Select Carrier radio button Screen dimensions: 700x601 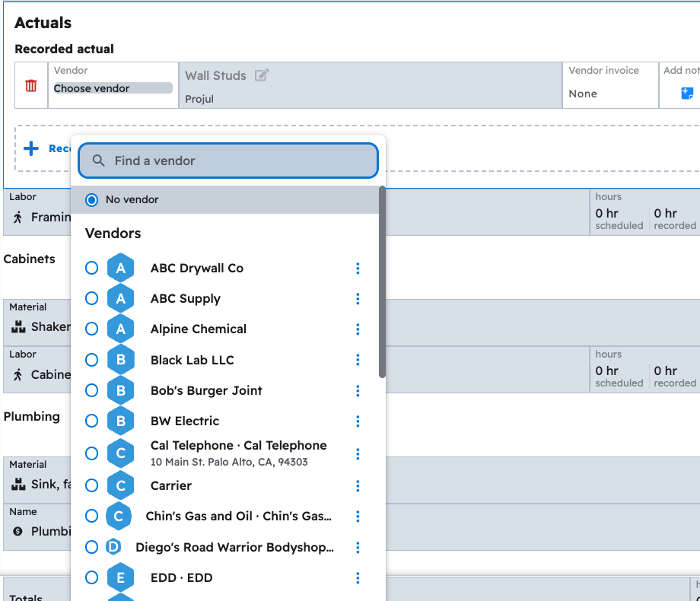[x=91, y=485]
